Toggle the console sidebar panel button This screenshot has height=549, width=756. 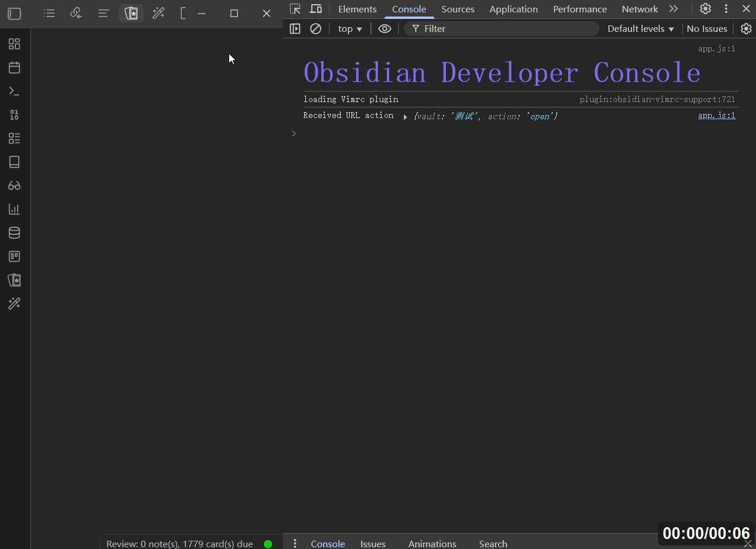point(295,28)
